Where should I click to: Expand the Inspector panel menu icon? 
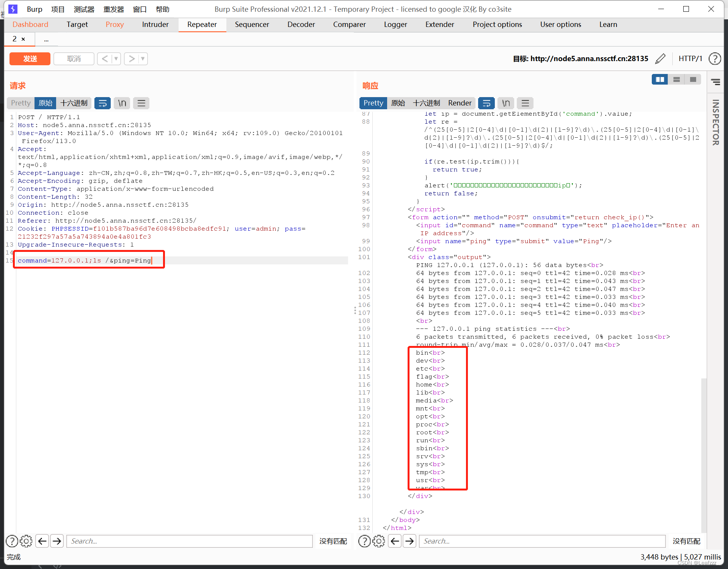[x=715, y=82]
